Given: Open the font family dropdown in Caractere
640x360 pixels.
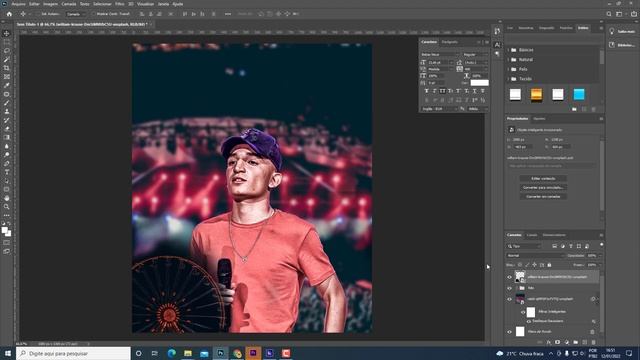Looking at the screenshot, I should point(440,54).
